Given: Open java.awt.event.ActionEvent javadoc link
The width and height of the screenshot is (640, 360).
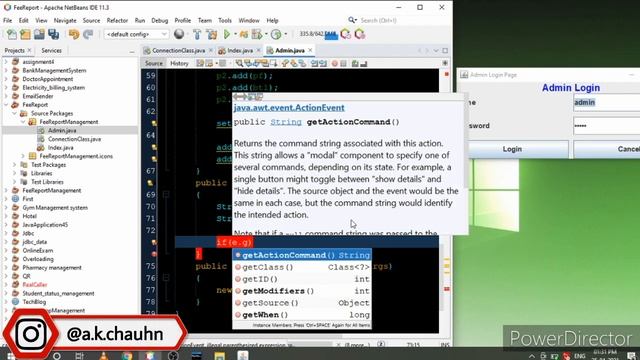Looking at the screenshot, I should coord(289,108).
